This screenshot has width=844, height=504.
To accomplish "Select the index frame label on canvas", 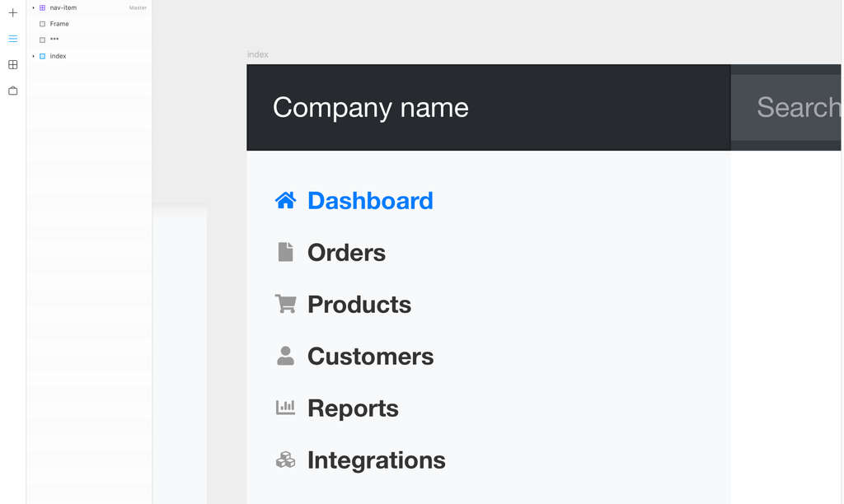I will click(x=258, y=54).
